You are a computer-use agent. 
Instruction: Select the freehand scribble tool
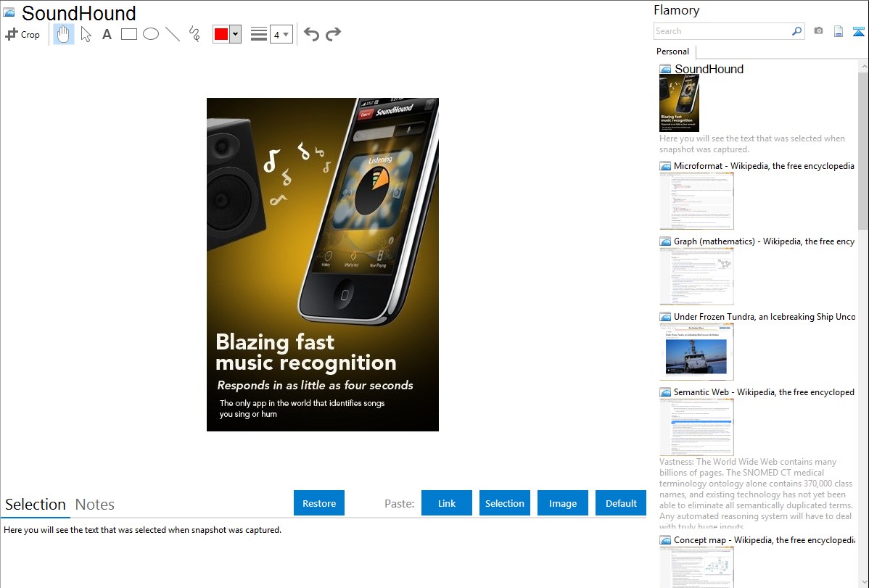194,34
